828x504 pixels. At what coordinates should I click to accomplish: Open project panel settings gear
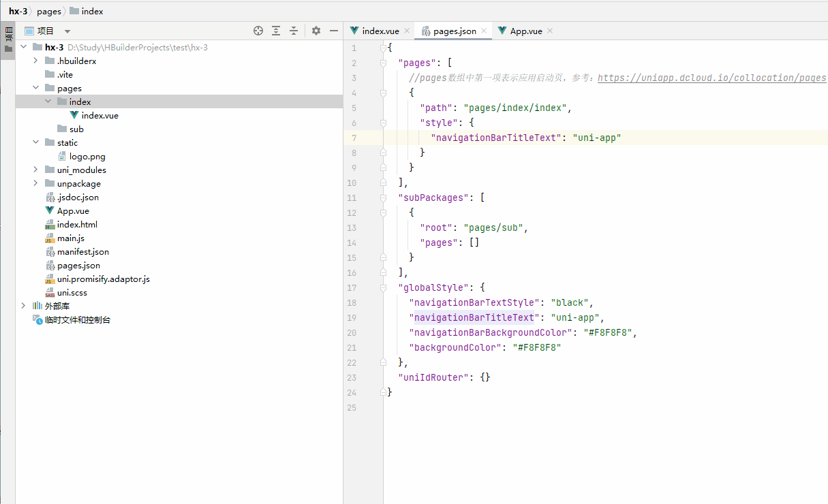(316, 31)
